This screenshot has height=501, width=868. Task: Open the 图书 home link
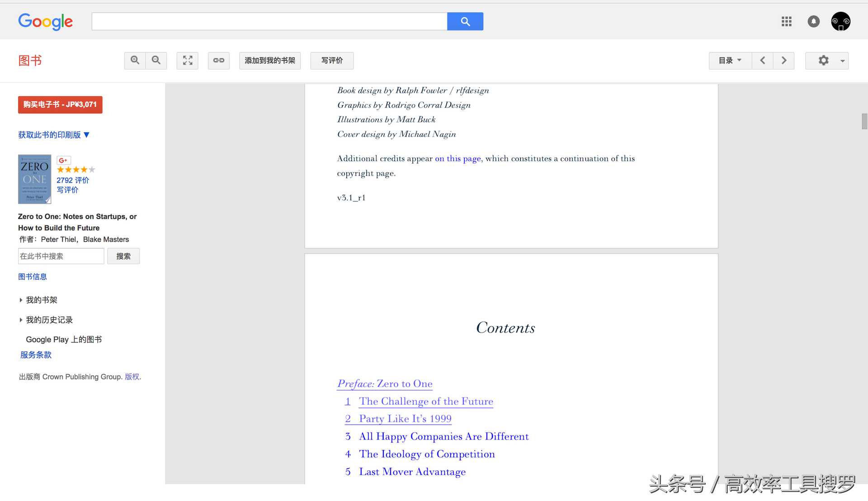pos(30,61)
